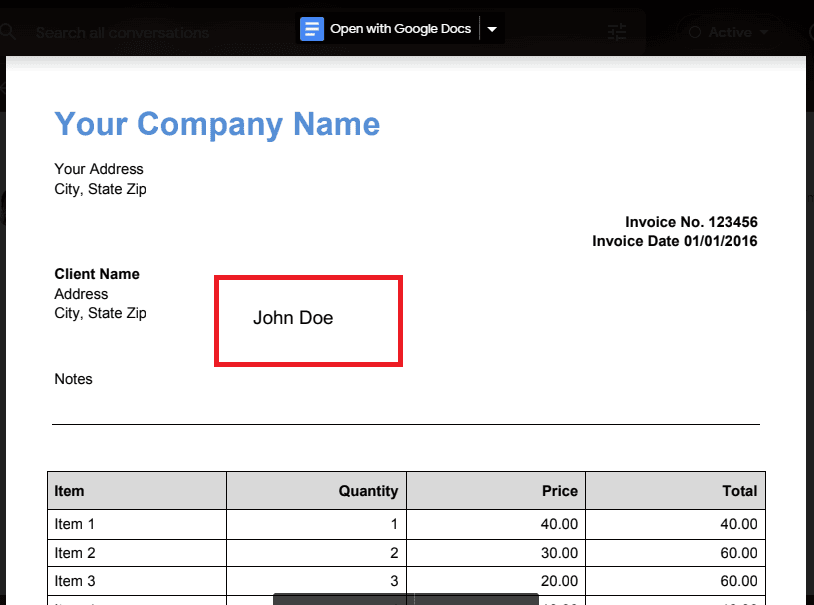Select the Quantity column header cell

(x=316, y=491)
